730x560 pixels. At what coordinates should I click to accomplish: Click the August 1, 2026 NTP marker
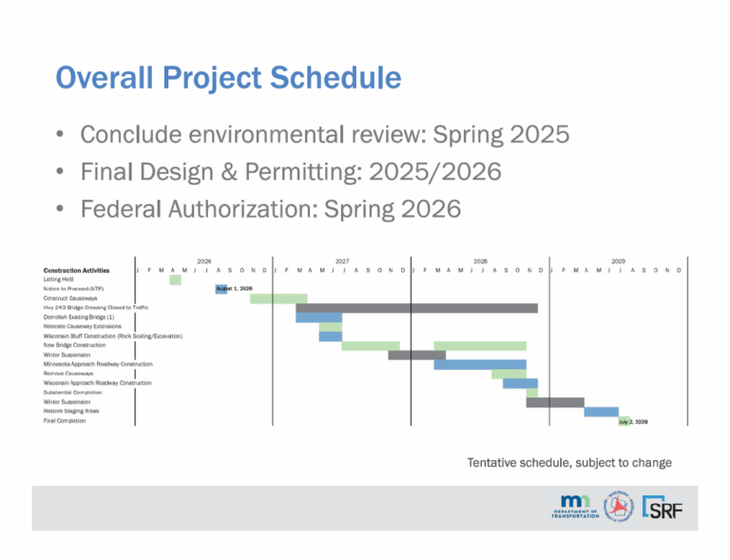(221, 288)
